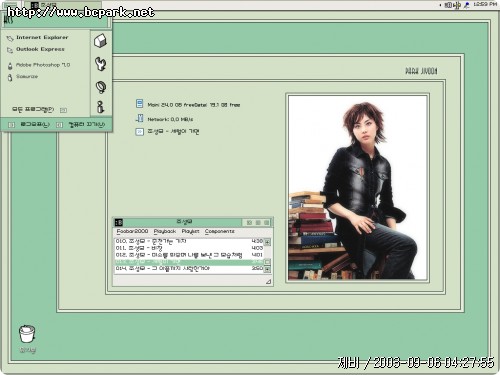The height and width of the screenshot is (375, 500).
Task: Maximize the foobar2000 window
Action: coord(258,222)
